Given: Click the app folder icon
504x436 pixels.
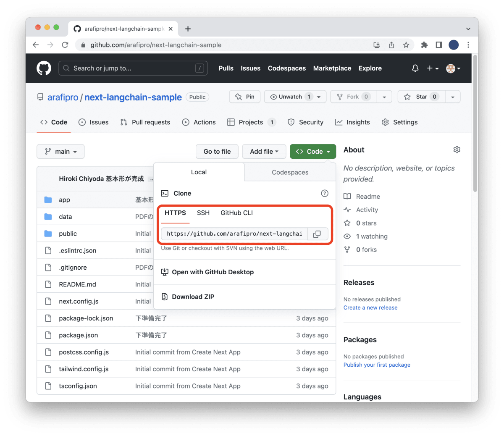Looking at the screenshot, I should [x=48, y=200].
